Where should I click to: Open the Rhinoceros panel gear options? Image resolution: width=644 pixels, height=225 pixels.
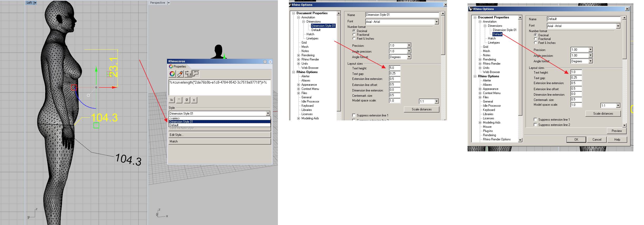[265, 62]
